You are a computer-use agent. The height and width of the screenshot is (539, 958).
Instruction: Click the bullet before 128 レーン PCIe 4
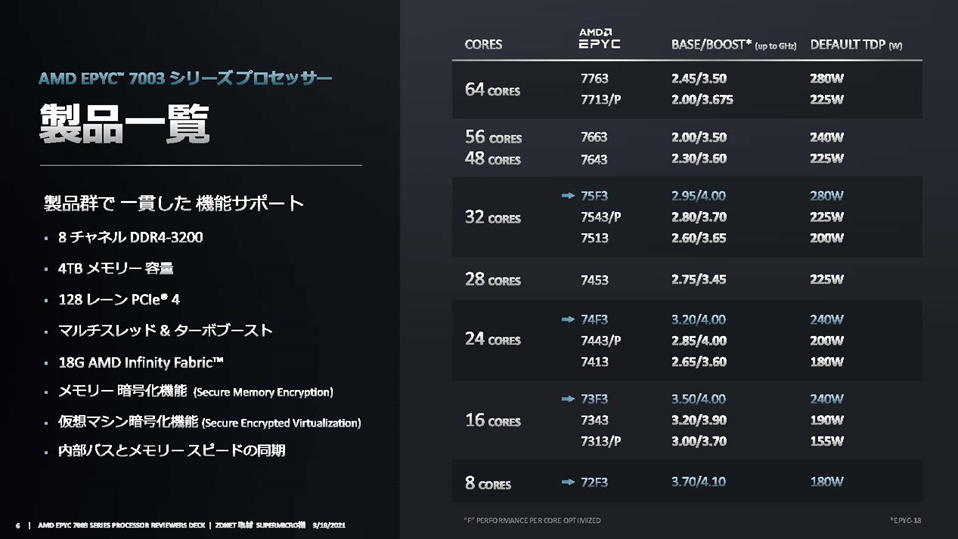(46, 300)
